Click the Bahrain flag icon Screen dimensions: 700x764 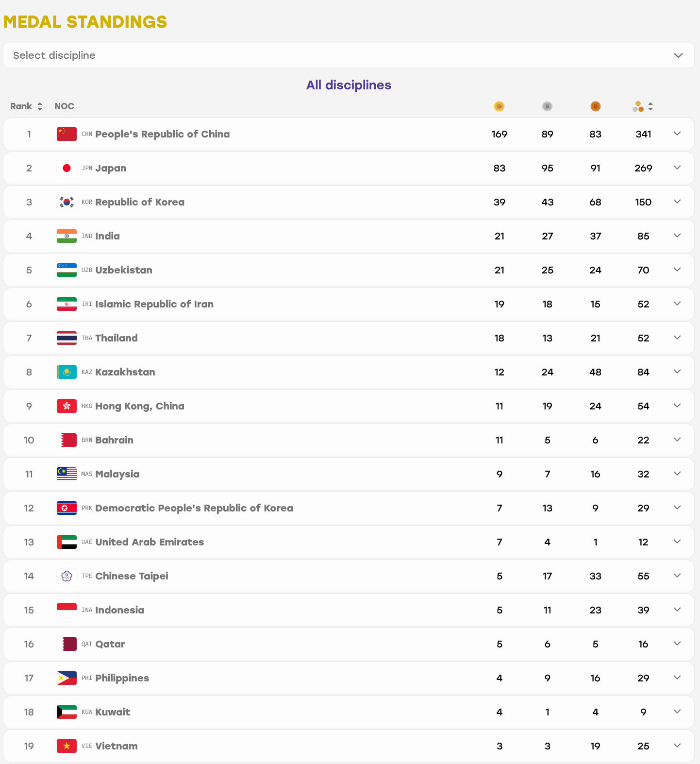click(67, 440)
